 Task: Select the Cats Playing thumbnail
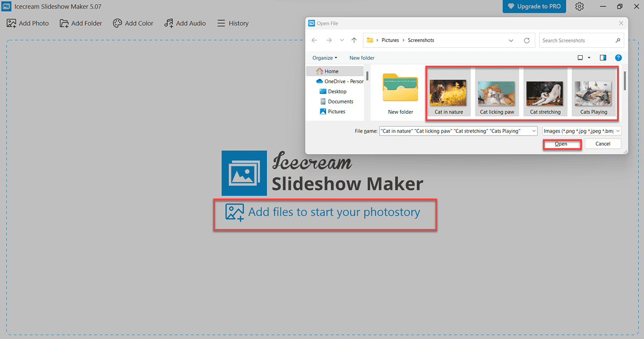[594, 93]
